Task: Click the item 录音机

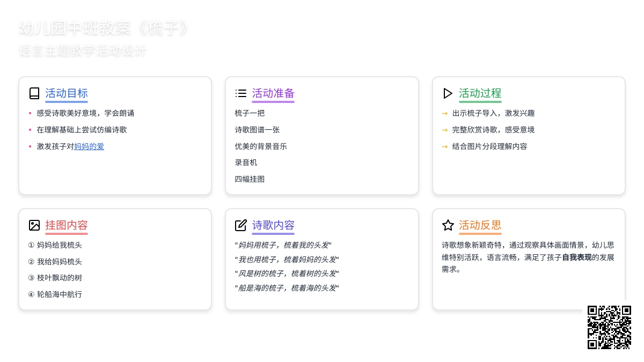Action: [246, 162]
